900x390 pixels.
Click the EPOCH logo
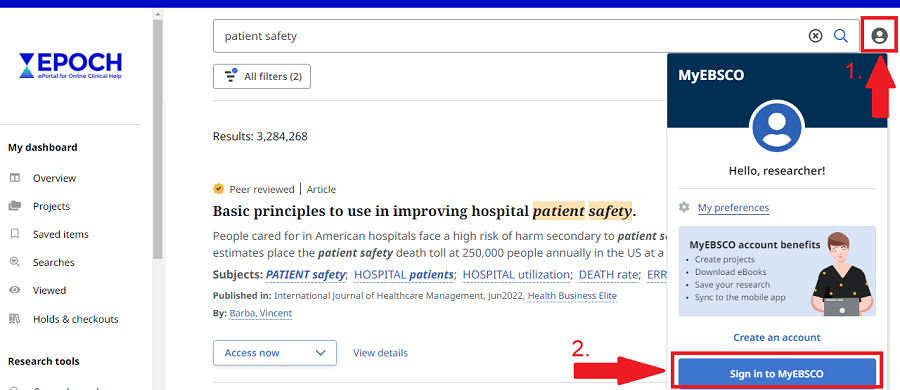(70, 66)
